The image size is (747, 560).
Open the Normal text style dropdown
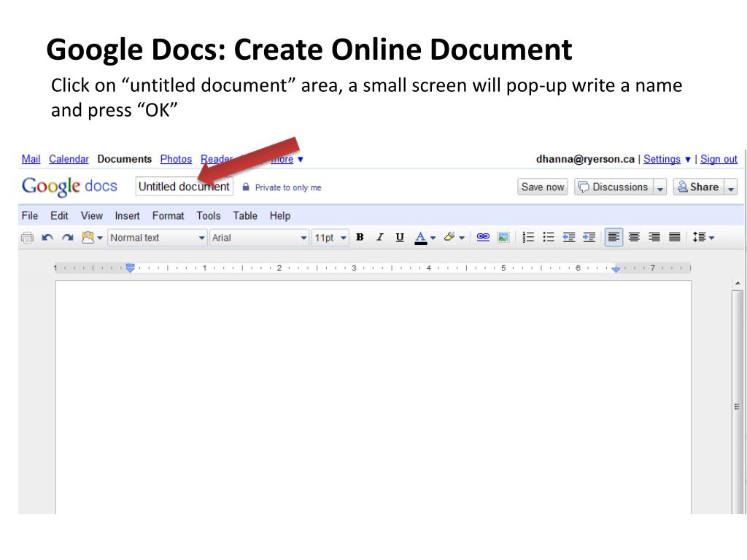(158, 238)
